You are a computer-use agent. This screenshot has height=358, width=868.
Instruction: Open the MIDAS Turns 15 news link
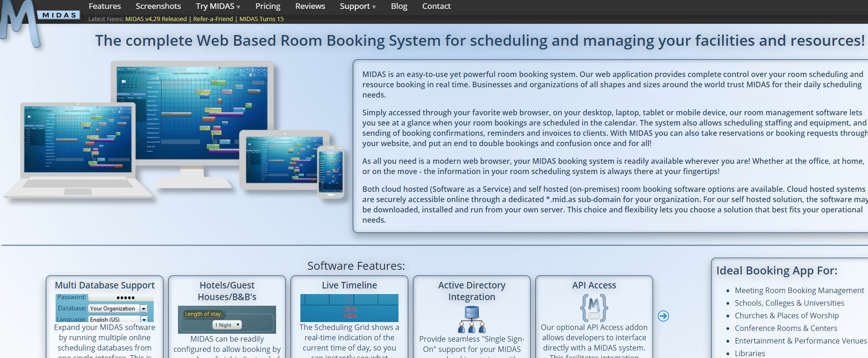pyautogui.click(x=262, y=19)
